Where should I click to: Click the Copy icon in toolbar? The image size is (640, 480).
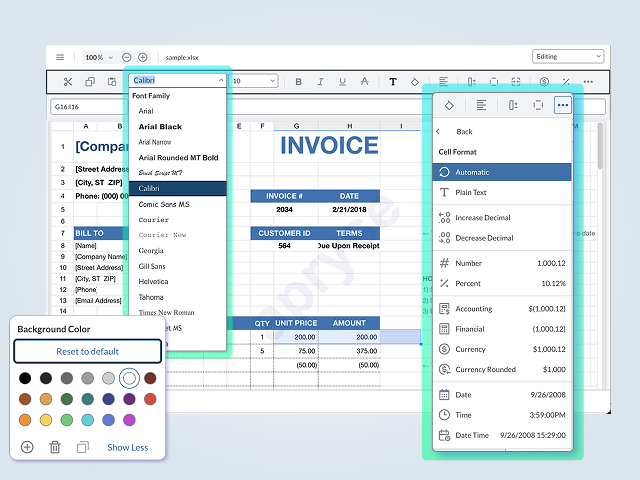(x=90, y=82)
